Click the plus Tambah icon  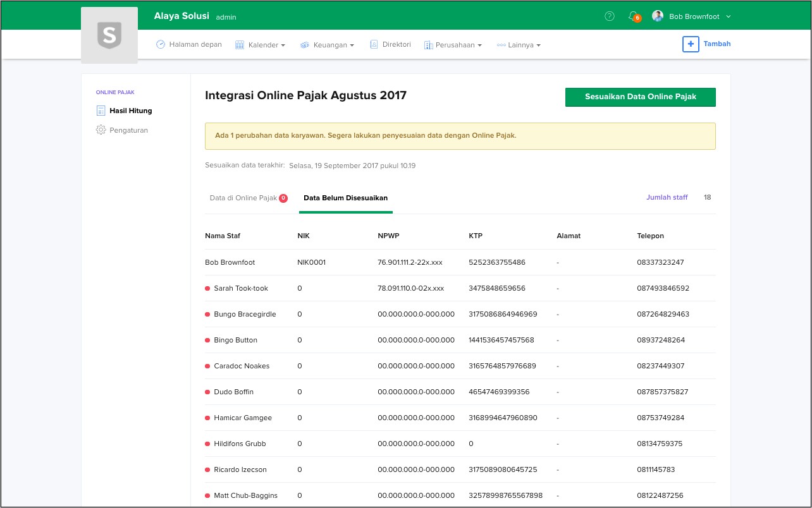coord(691,44)
